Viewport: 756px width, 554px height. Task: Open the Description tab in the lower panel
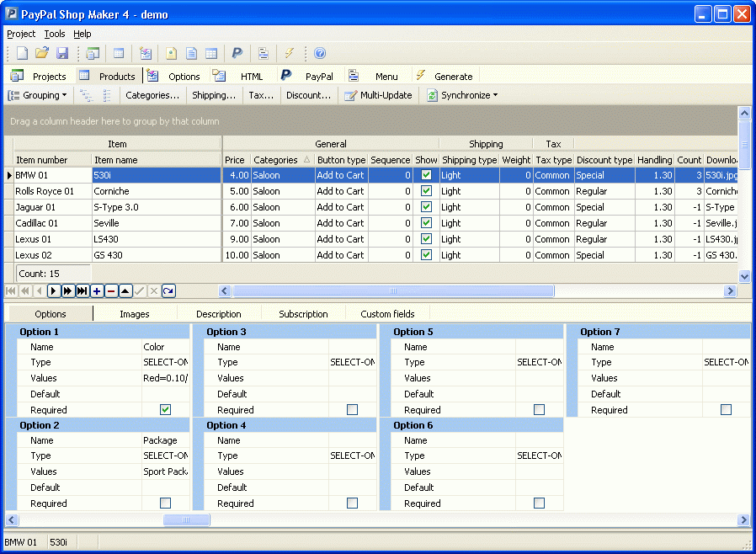tap(219, 314)
